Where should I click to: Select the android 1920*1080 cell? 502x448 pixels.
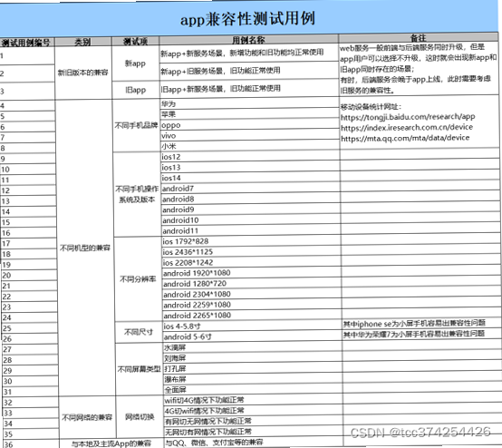[x=251, y=273]
